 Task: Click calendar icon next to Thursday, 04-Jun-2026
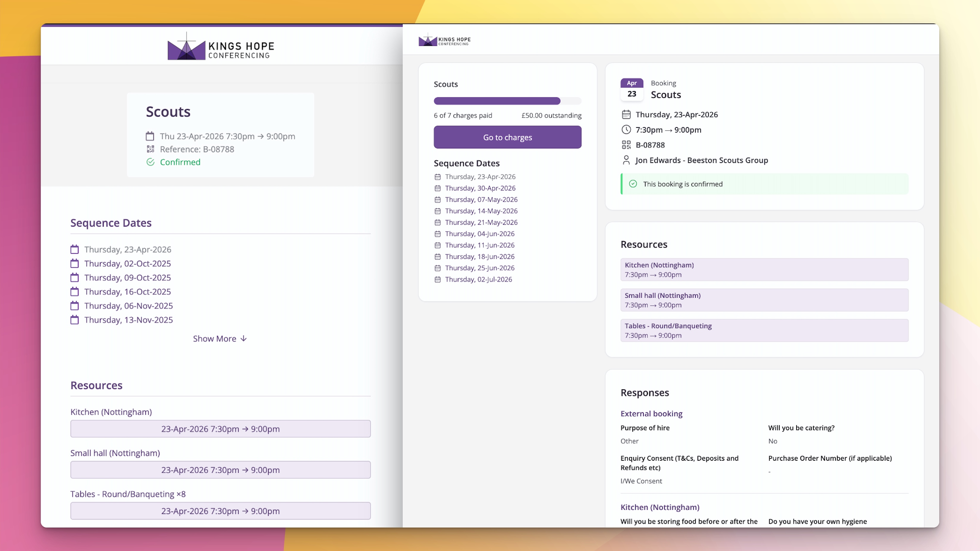tap(437, 234)
